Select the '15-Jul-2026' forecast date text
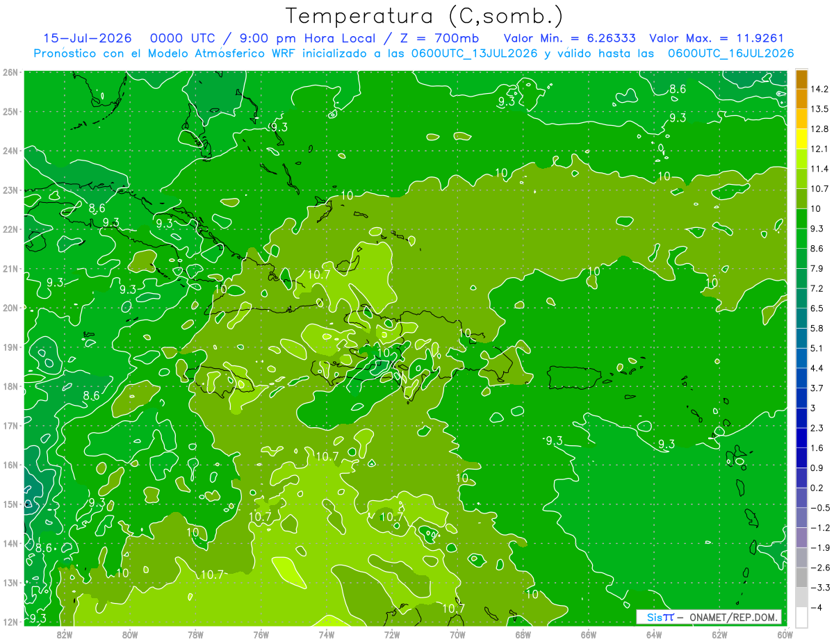Image resolution: width=834 pixels, height=644 pixels. pyautogui.click(x=88, y=38)
